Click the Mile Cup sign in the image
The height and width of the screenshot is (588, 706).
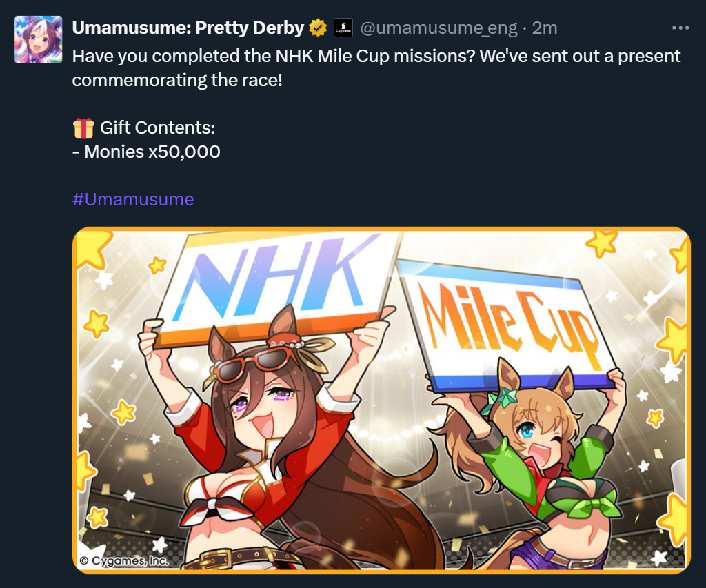(x=507, y=321)
